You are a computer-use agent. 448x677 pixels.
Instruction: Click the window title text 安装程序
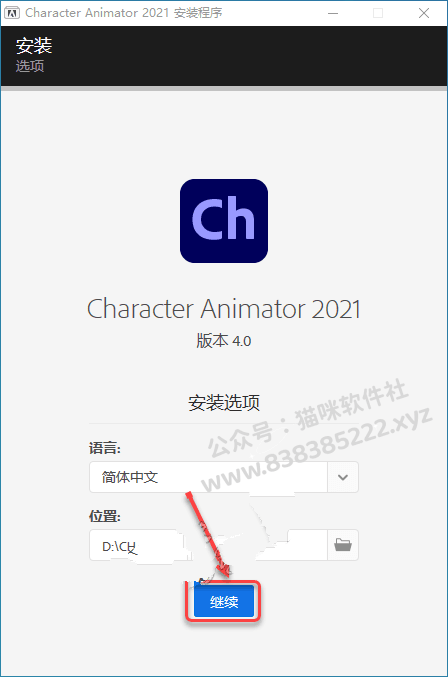(198, 13)
